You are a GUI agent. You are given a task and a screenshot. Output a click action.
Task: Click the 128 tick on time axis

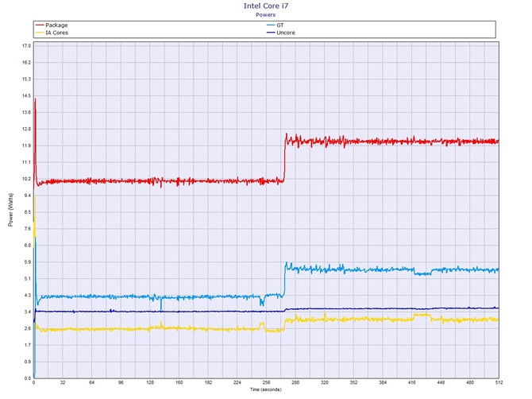coord(150,382)
